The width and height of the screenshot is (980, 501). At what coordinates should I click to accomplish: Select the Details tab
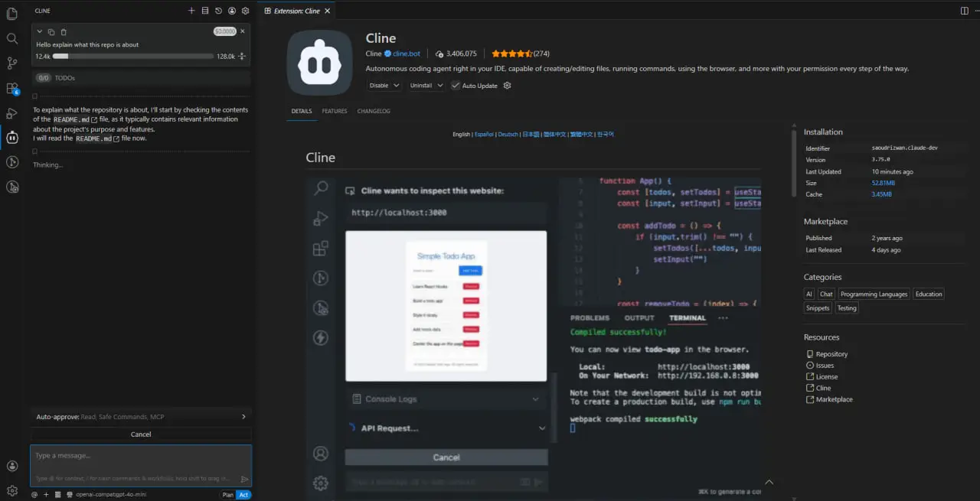302,111
